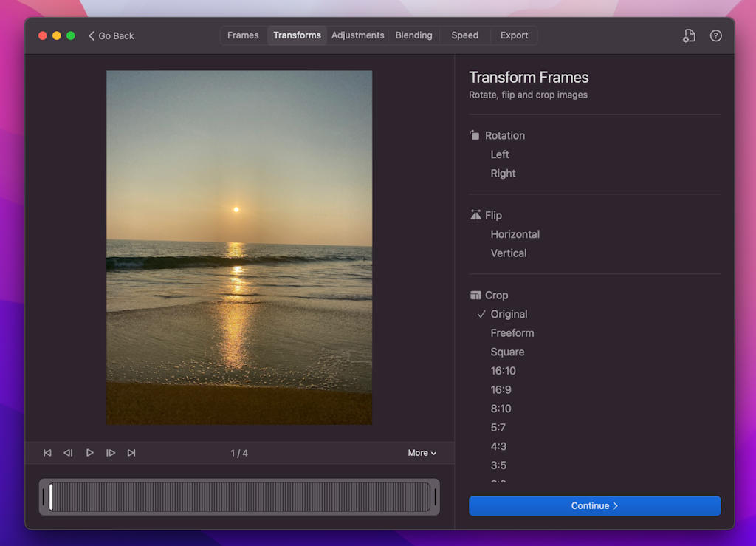Skip to the last frame

131,452
